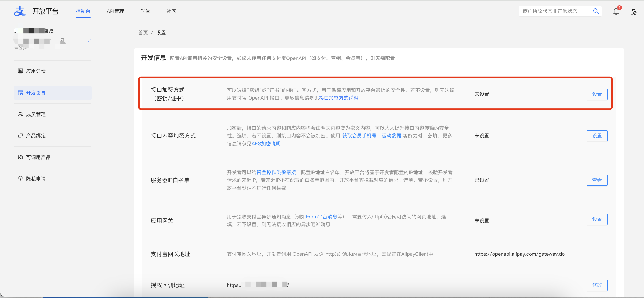Open the API管理 top menu
Image resolution: width=644 pixels, height=298 pixels.
[115, 11]
